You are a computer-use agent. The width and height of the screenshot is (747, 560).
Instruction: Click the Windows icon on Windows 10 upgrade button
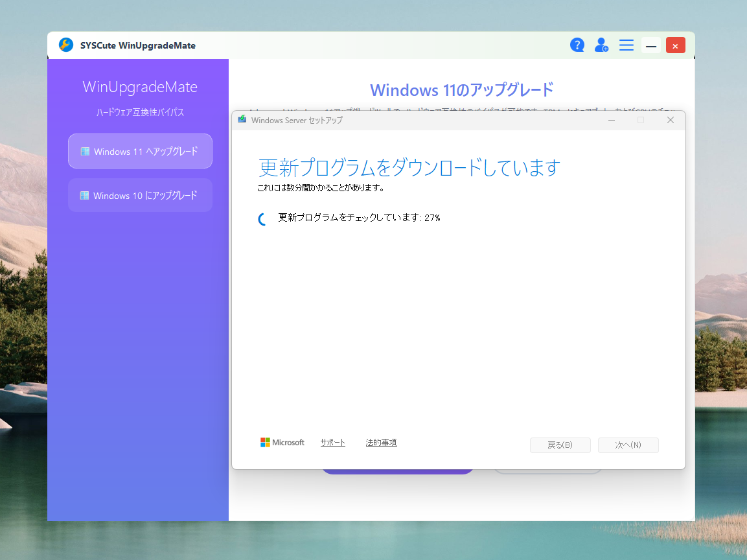pos(85,195)
